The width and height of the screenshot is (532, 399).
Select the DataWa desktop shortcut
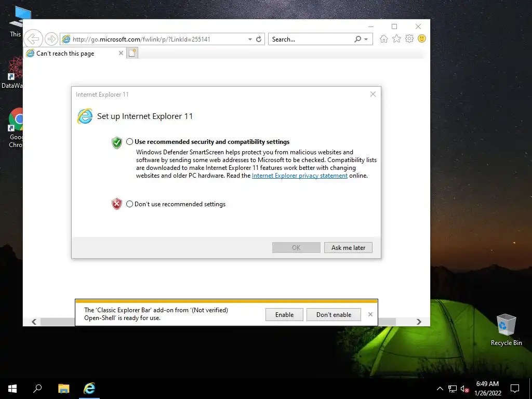tap(12, 73)
